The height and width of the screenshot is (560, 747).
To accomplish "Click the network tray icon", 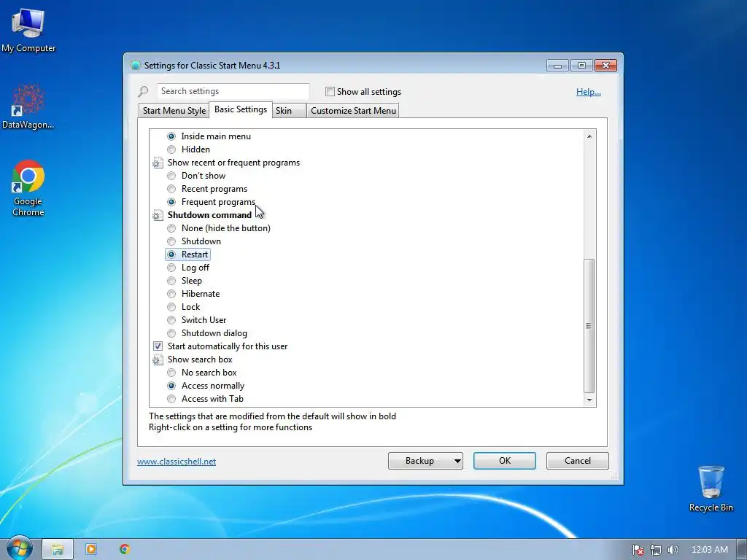I will 656,550.
